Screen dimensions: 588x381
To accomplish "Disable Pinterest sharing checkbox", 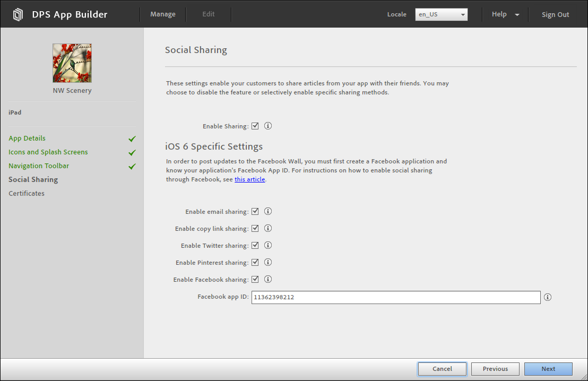I will coord(255,262).
